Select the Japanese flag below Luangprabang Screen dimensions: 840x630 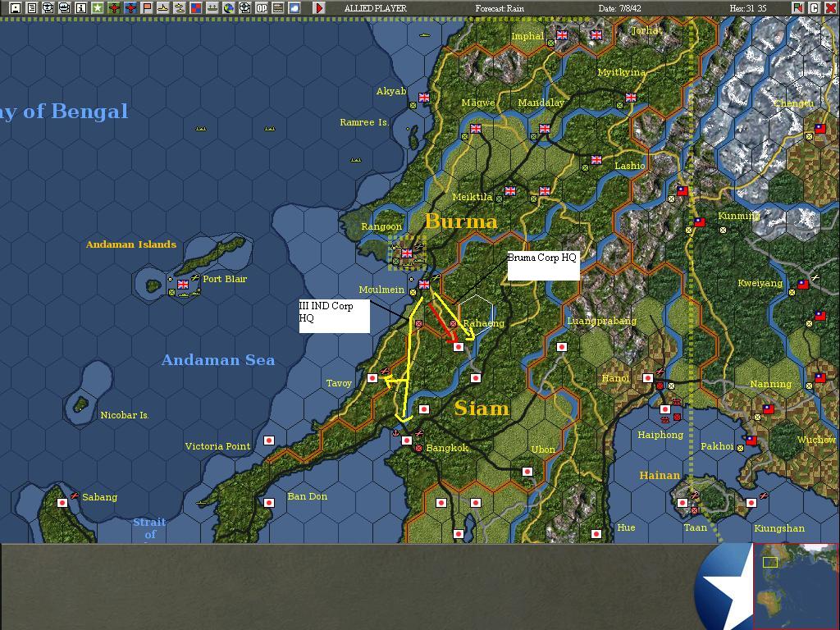[x=561, y=347]
